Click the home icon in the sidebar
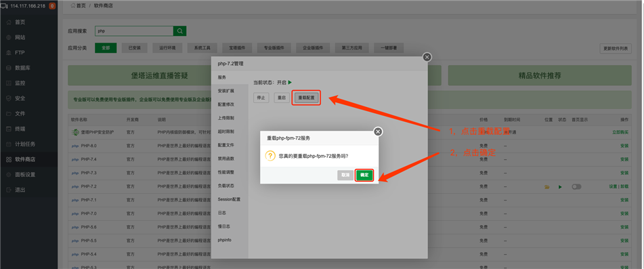 9,22
